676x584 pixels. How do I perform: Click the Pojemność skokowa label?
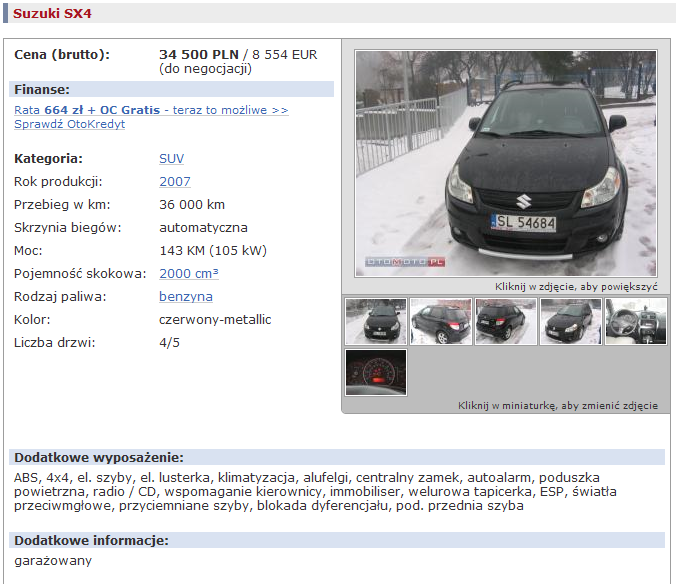tap(80, 274)
